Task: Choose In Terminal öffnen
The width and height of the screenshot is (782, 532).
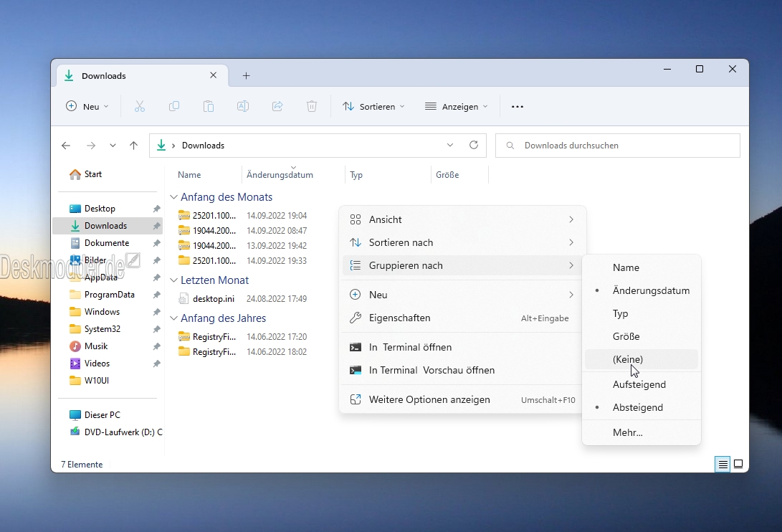Action: tap(462, 347)
